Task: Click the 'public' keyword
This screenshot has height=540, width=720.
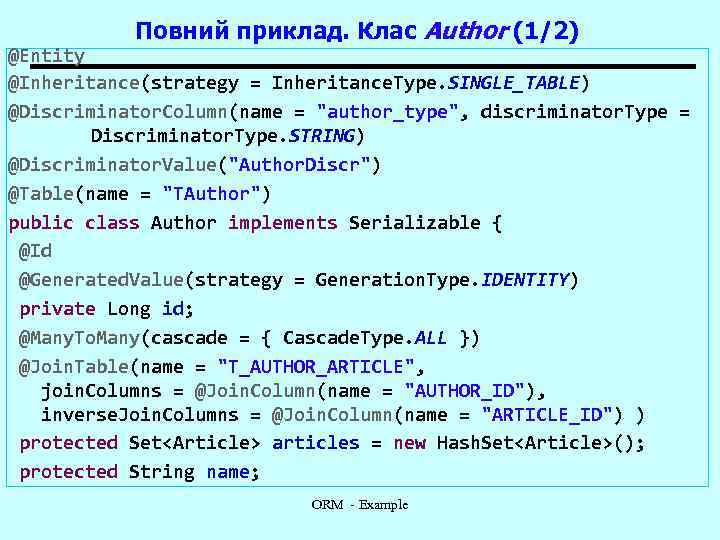Action: [41, 223]
